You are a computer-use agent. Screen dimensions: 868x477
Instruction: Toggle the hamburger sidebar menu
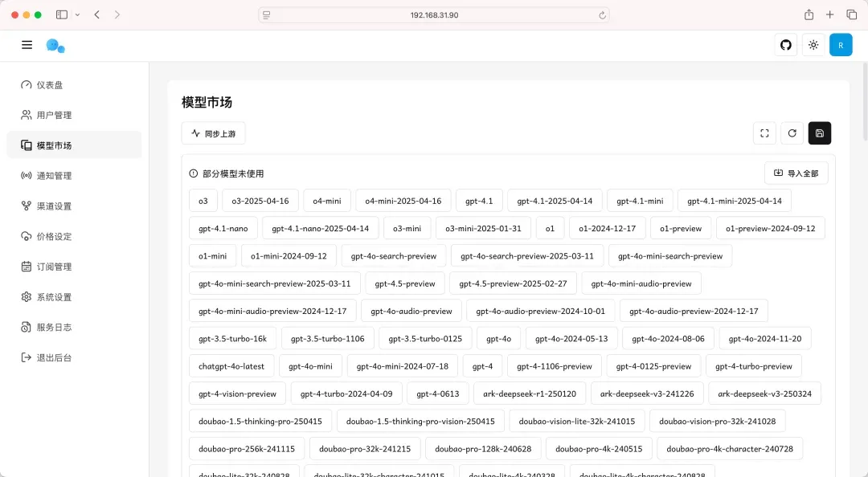click(x=27, y=45)
